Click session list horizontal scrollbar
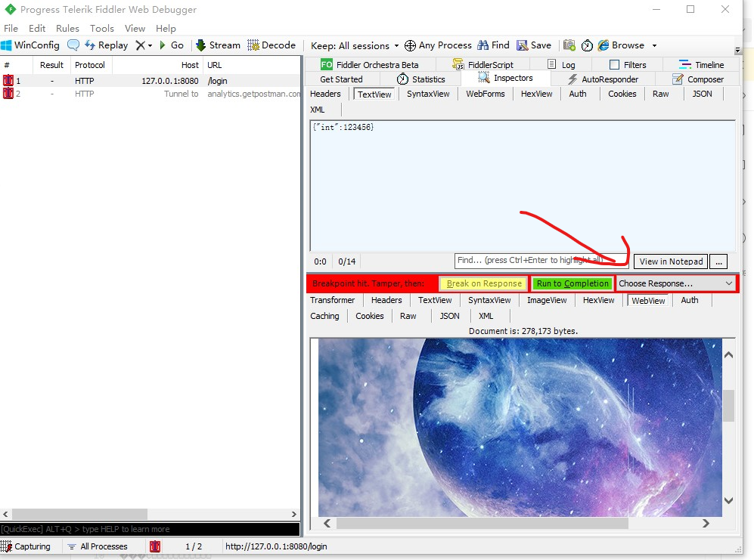 pyautogui.click(x=79, y=514)
